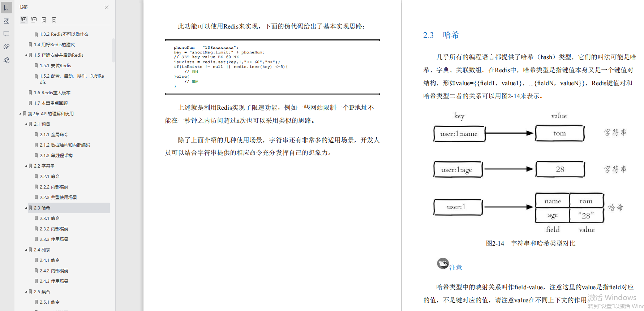Open bookmark 1.7 本章重点回顾
The image size is (644, 311).
coord(51,103)
